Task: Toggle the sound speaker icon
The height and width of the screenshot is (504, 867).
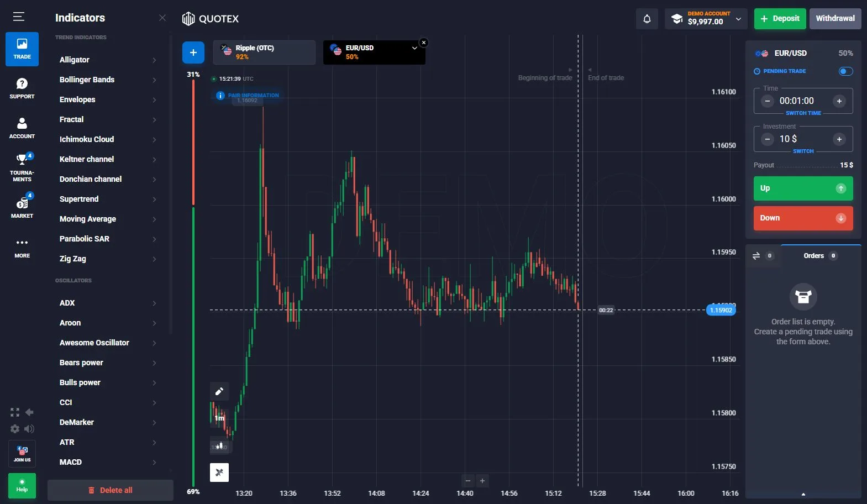Action: pos(29,429)
